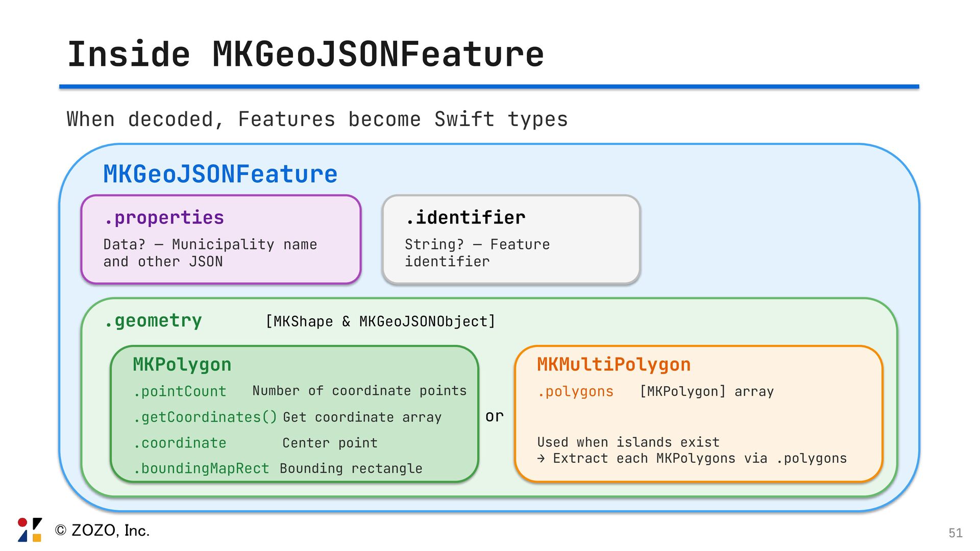The image size is (980, 551).
Task: Click the ZOZO logo icon
Action: [x=30, y=530]
